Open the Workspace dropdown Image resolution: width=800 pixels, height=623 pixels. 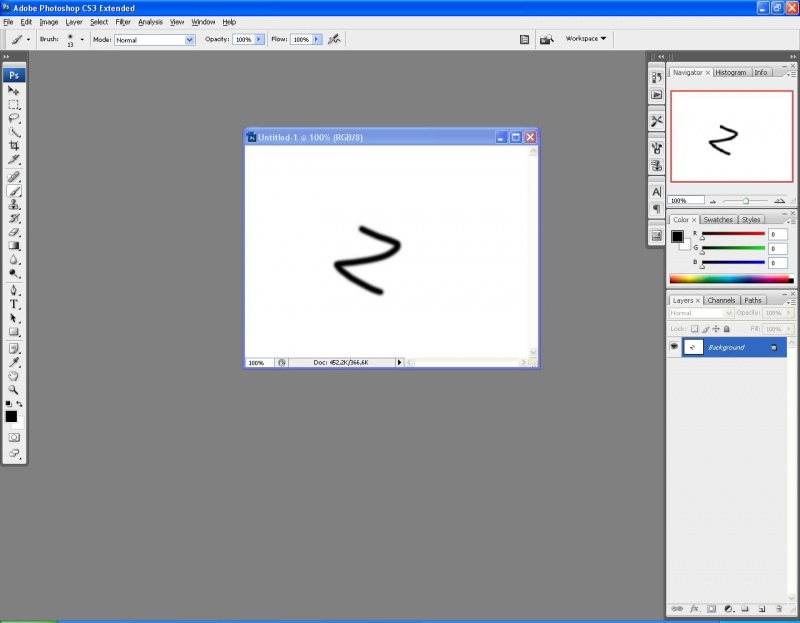tap(586, 39)
